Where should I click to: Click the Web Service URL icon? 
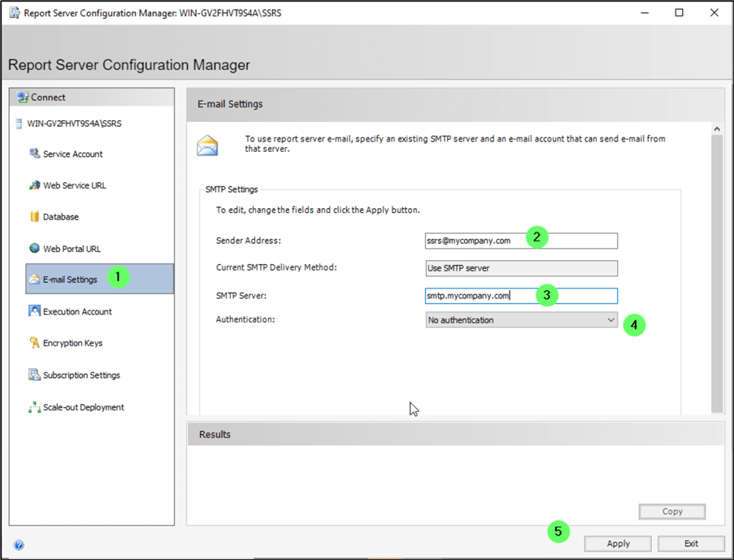click(x=34, y=185)
